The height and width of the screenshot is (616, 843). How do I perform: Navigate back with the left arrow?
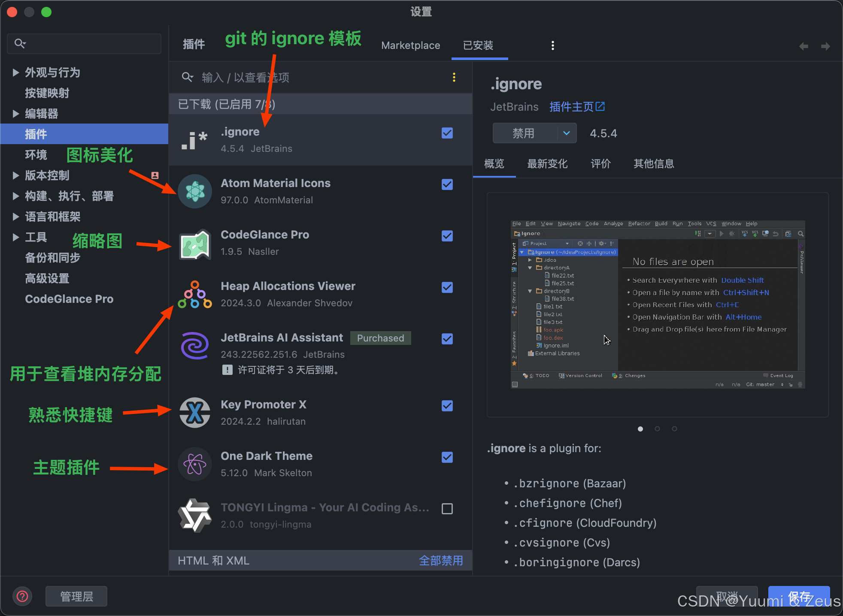(x=804, y=46)
